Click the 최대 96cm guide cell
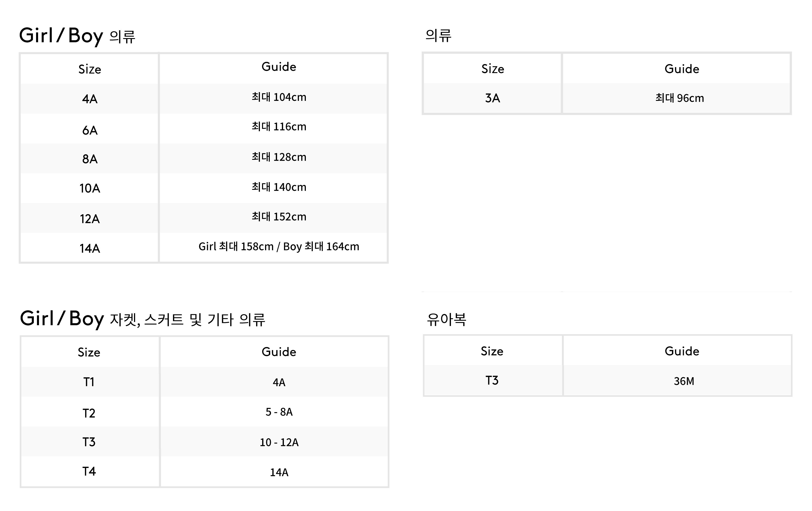 point(680,98)
